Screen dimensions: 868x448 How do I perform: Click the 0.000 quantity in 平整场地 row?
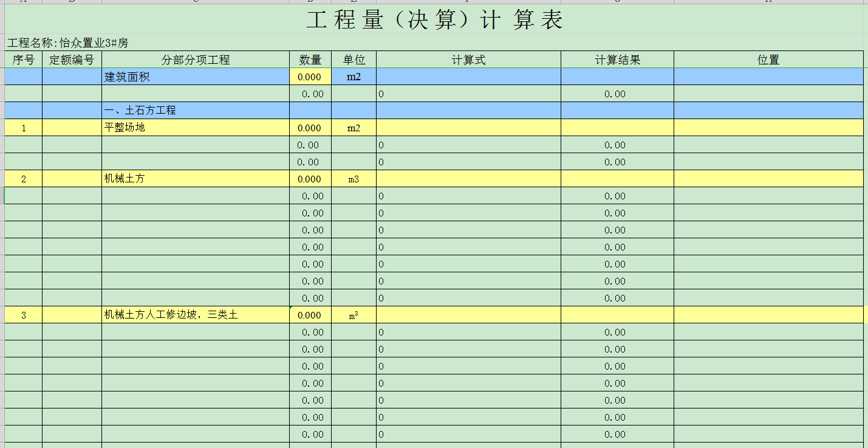tap(310, 128)
